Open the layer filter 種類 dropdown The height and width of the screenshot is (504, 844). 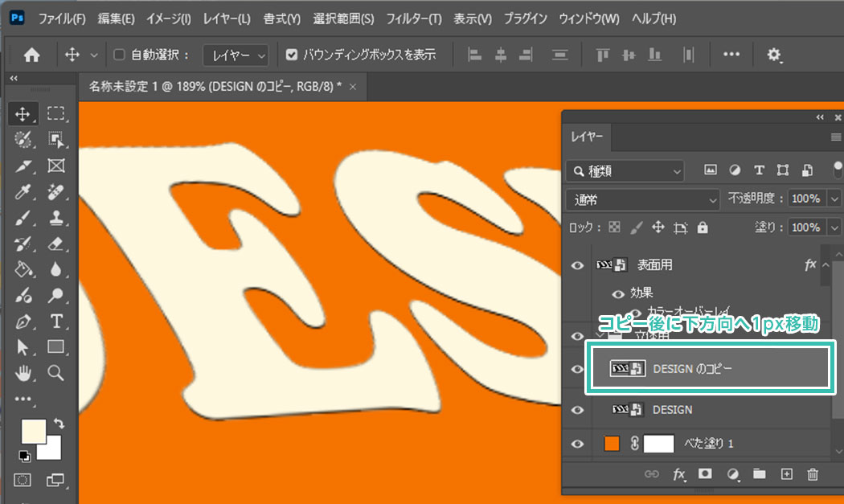point(625,170)
